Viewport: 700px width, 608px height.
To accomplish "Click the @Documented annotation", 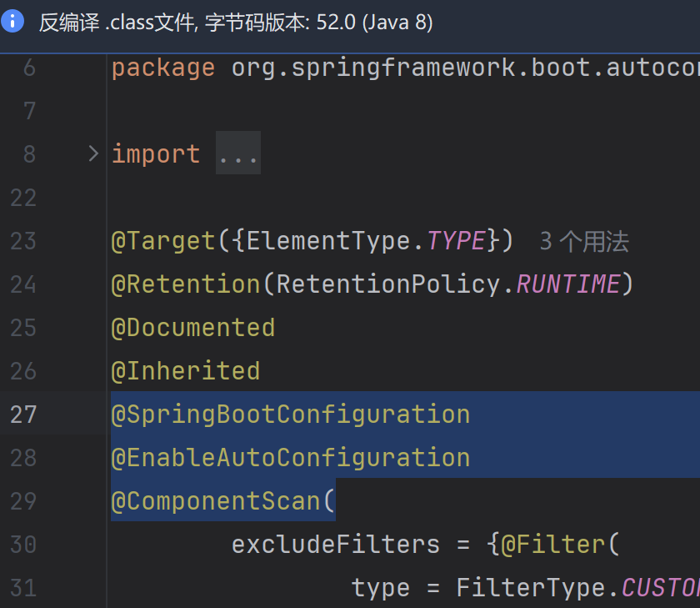I will point(192,328).
